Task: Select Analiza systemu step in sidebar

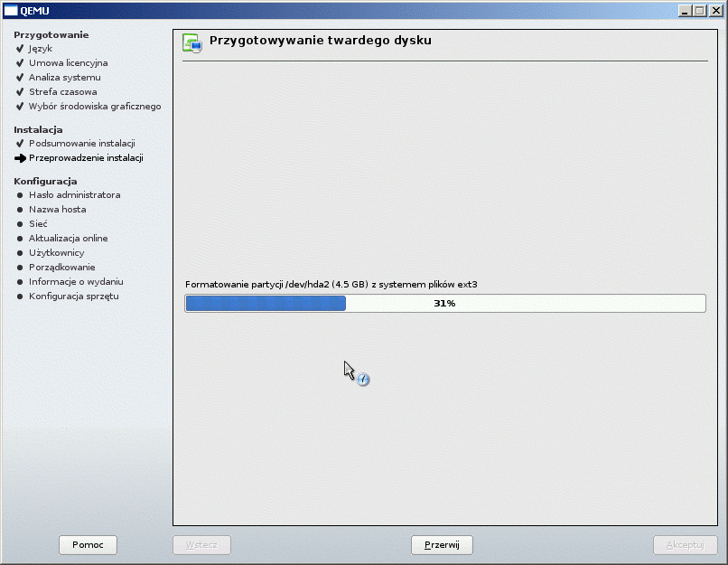Action: point(64,78)
